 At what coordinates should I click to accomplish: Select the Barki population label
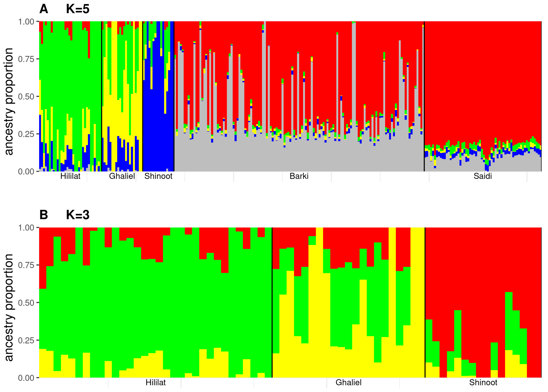pyautogui.click(x=299, y=176)
